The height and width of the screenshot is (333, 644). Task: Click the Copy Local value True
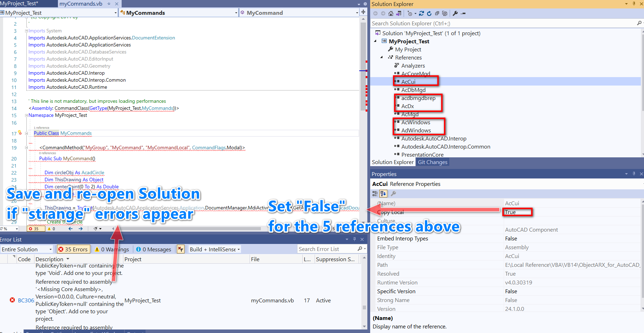[510, 212]
